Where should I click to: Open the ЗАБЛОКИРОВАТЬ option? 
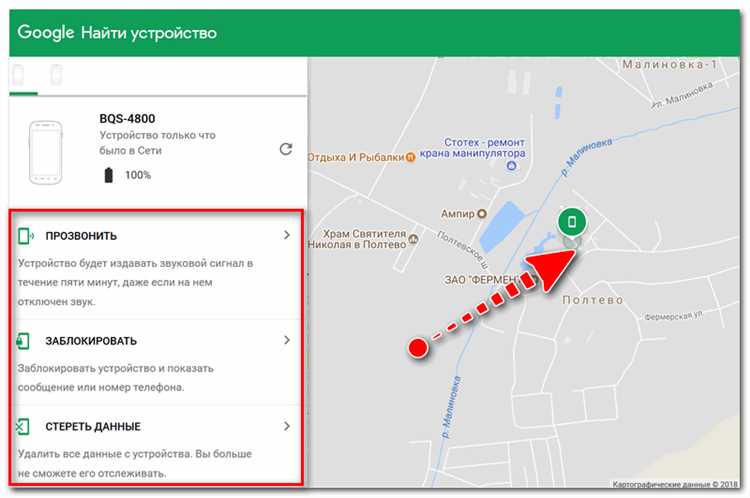pyautogui.click(x=156, y=341)
